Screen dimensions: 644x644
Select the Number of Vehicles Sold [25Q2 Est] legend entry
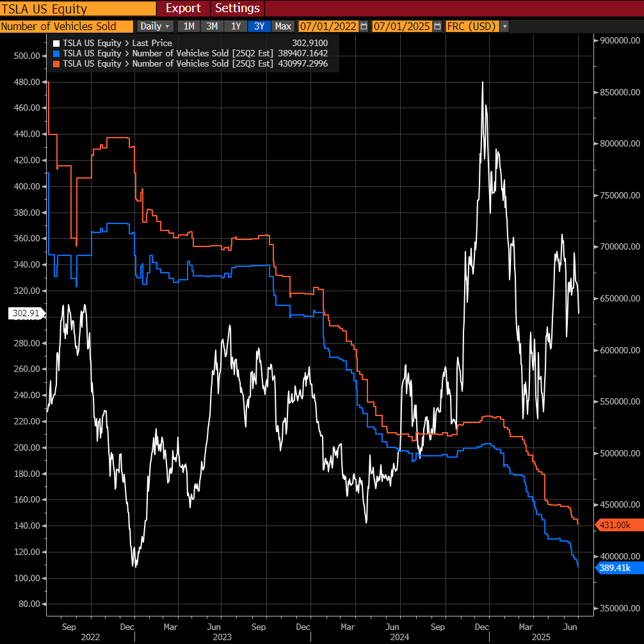(168, 53)
